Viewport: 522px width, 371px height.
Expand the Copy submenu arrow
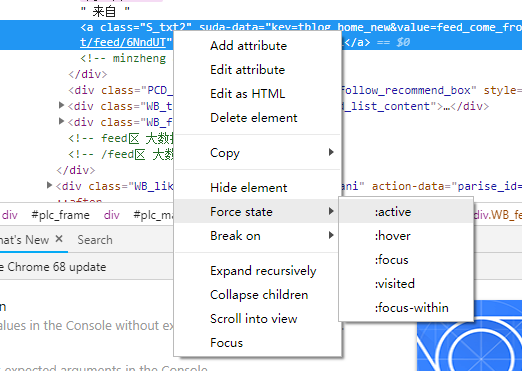[331, 152]
